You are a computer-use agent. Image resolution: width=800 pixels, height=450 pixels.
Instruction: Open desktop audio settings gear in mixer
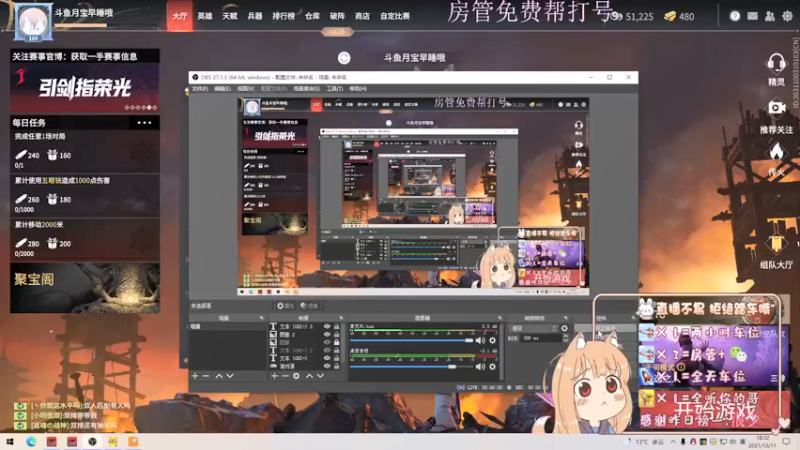[492, 366]
